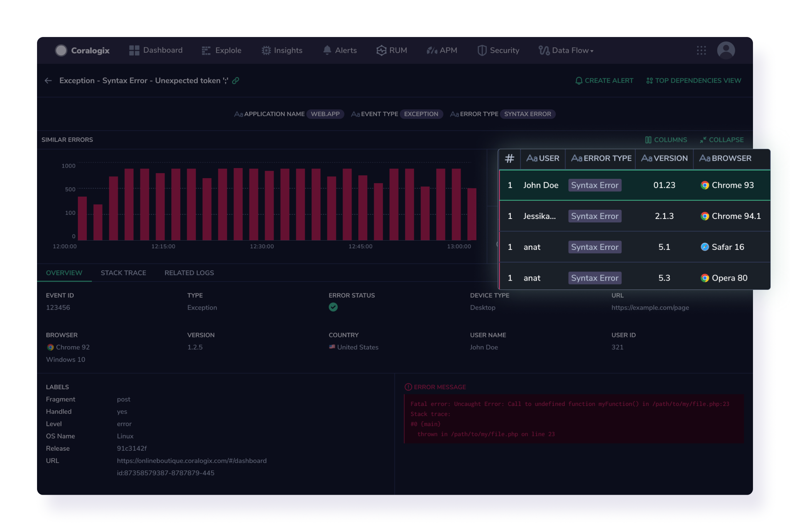
Task: Click the Windows 10 OS text
Action: (x=66, y=360)
